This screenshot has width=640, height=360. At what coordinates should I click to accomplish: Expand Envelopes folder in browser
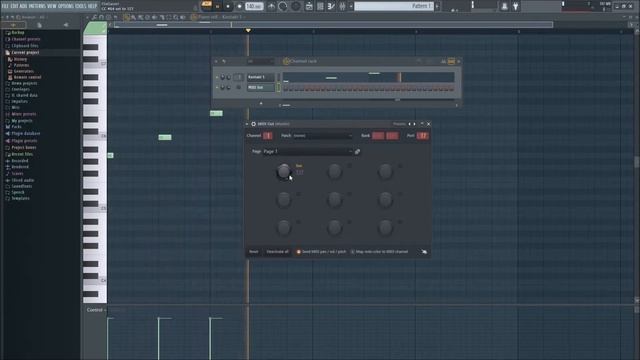tap(20, 89)
